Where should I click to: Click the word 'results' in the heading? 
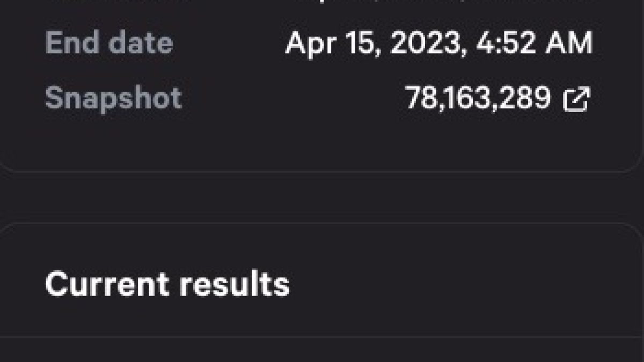[234, 284]
